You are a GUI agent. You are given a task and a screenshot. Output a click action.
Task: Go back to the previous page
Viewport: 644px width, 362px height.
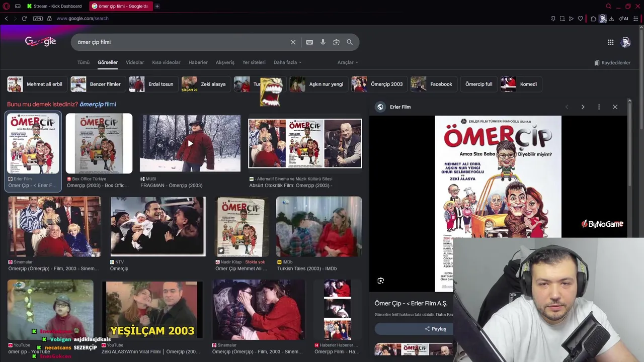pos(6,19)
